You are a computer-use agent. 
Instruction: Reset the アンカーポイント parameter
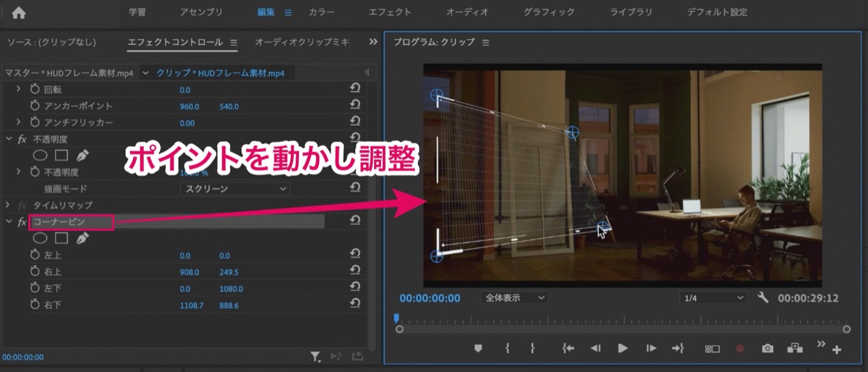(x=355, y=106)
